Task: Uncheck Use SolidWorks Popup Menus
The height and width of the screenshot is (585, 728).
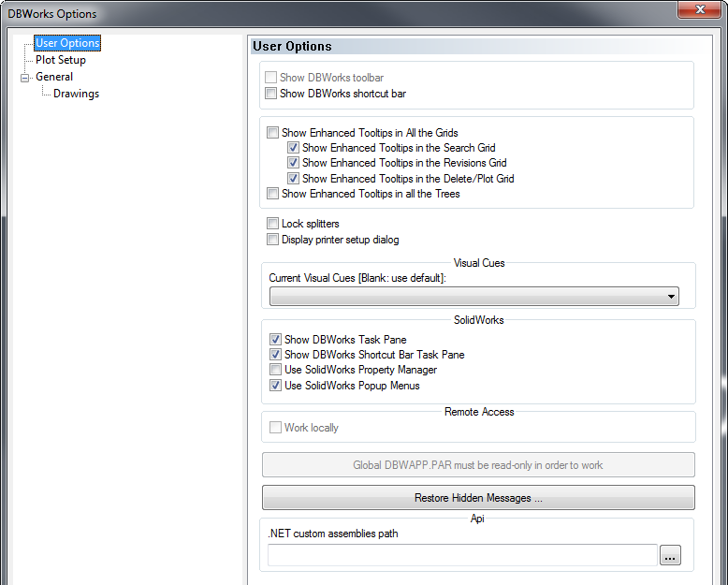Action: [275, 386]
